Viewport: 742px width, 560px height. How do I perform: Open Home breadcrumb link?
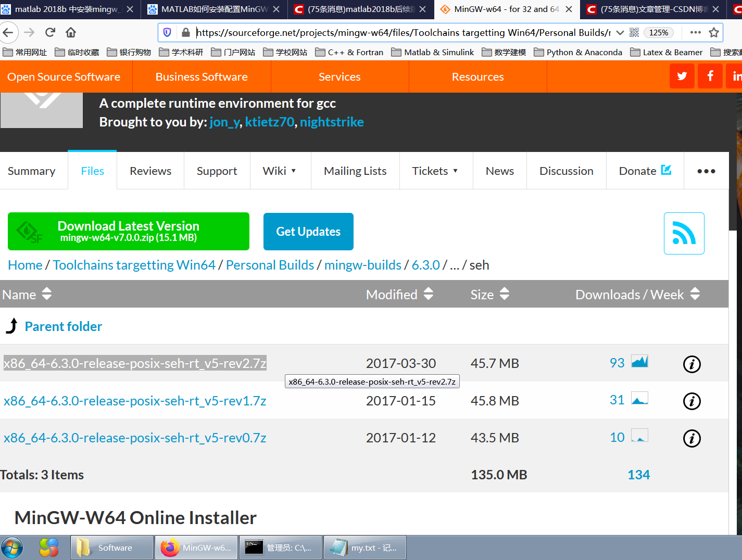[25, 265]
